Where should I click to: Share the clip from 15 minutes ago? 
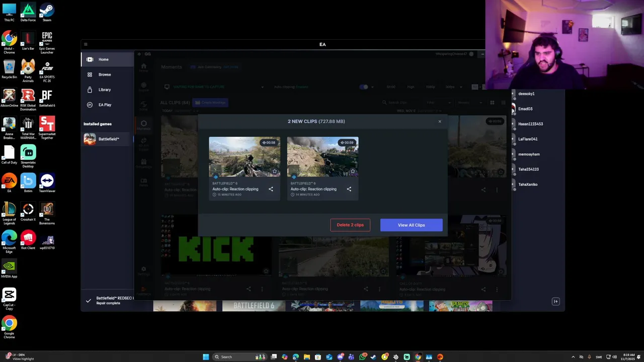point(271,189)
